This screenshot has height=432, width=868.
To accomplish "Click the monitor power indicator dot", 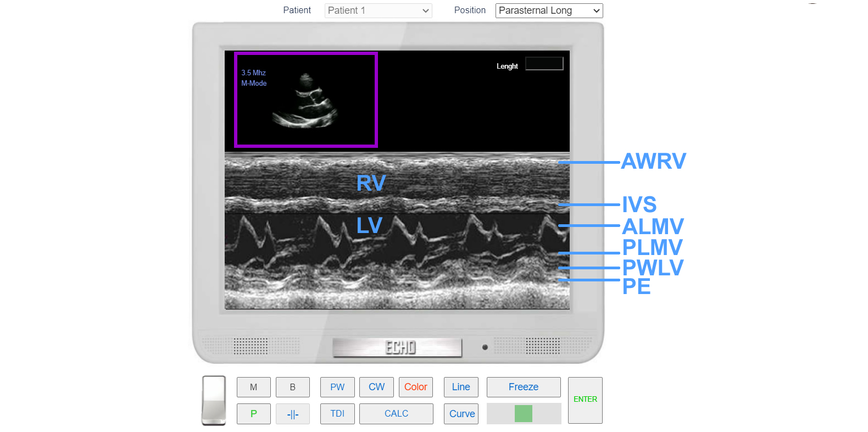I will (x=485, y=347).
